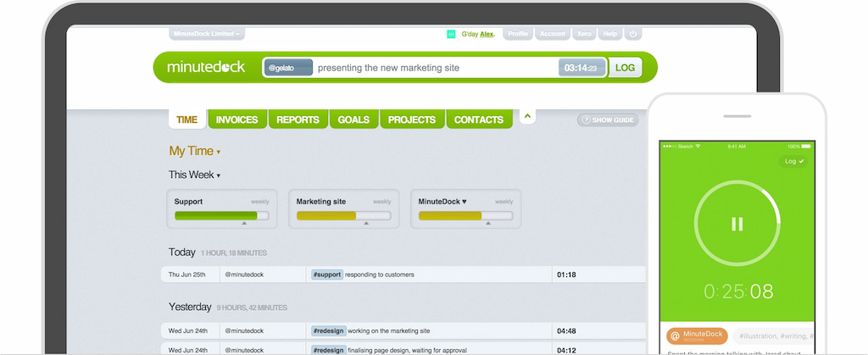Click the 'responding to customers' entry text
This screenshot has width=868, height=355.
pyautogui.click(x=379, y=275)
